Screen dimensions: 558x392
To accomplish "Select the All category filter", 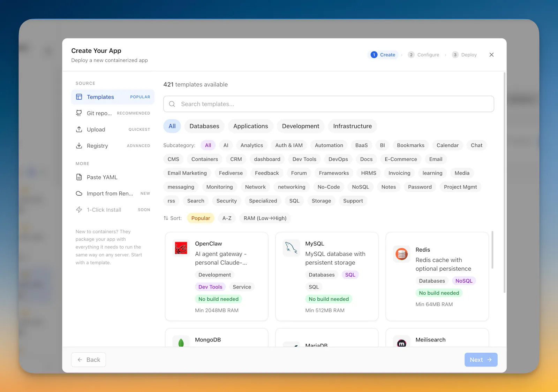I will pos(172,126).
